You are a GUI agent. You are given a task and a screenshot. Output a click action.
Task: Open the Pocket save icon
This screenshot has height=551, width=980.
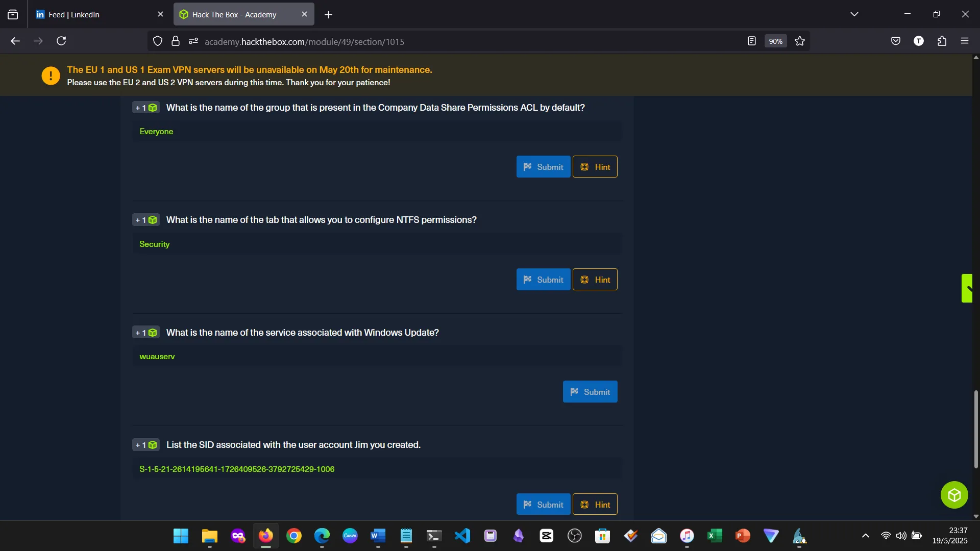point(896,41)
